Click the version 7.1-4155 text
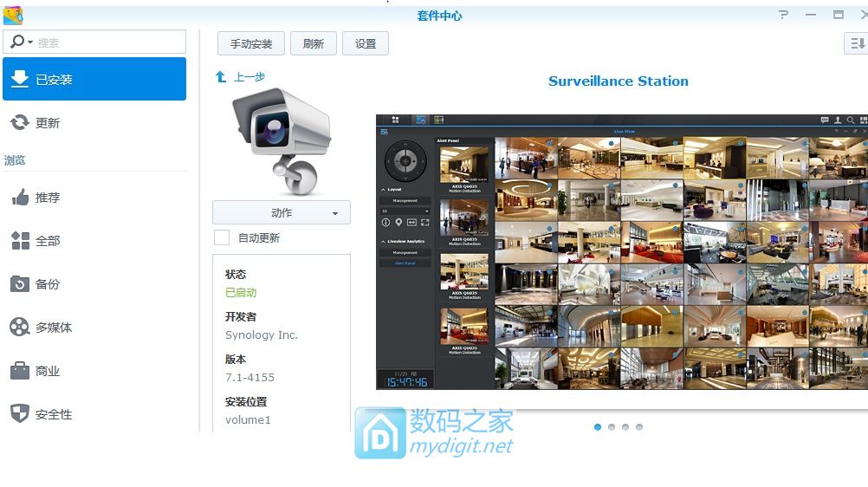Viewport: 868px width, 487px height. click(249, 377)
